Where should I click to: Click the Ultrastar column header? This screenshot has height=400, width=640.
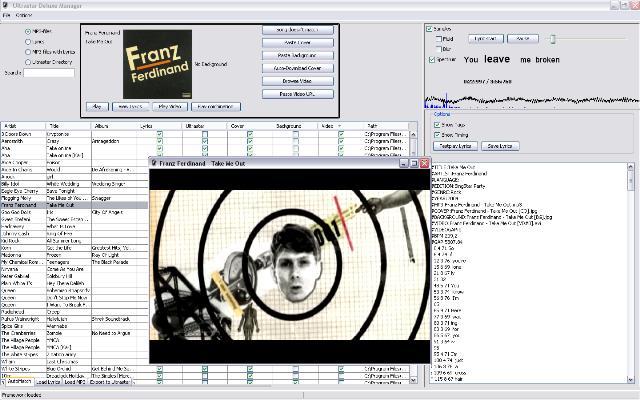[x=204, y=126]
